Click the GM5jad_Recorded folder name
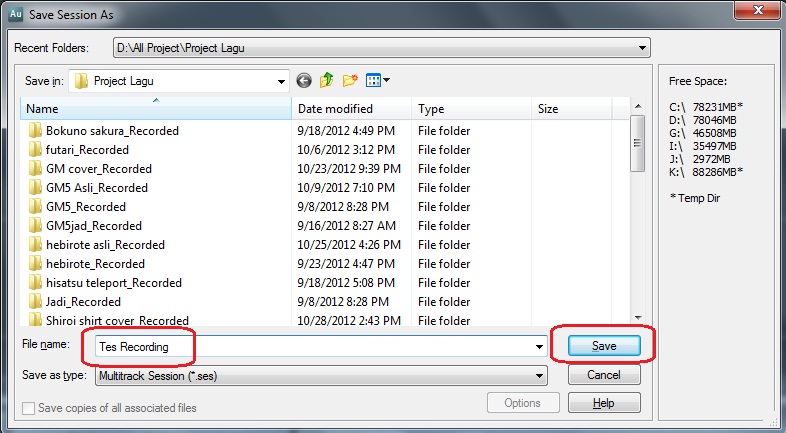 point(94,226)
